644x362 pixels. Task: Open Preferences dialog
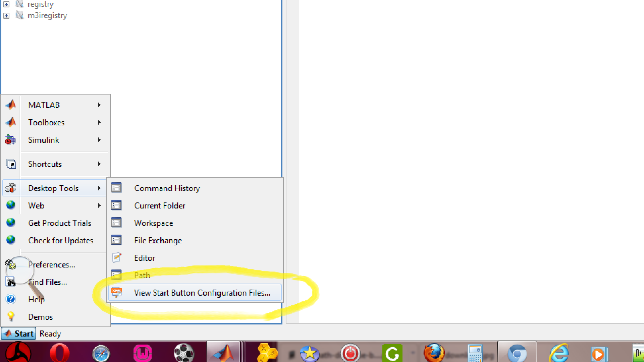click(51, 264)
